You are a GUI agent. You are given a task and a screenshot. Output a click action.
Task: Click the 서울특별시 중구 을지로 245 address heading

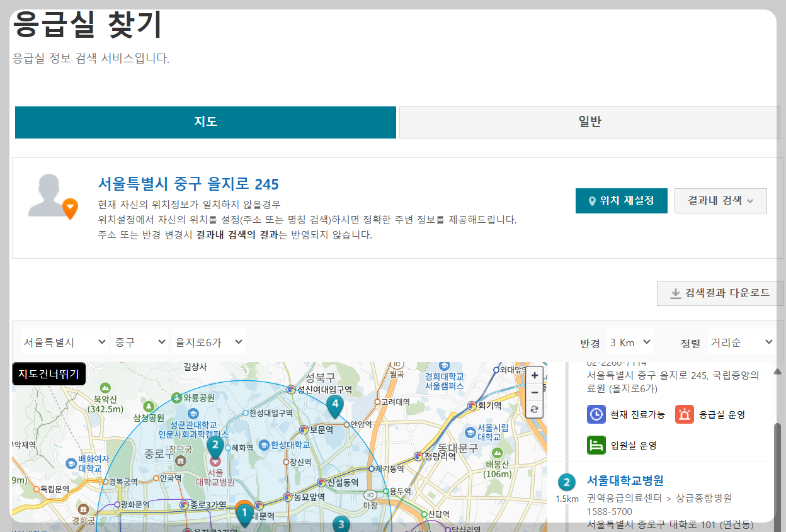click(x=188, y=184)
